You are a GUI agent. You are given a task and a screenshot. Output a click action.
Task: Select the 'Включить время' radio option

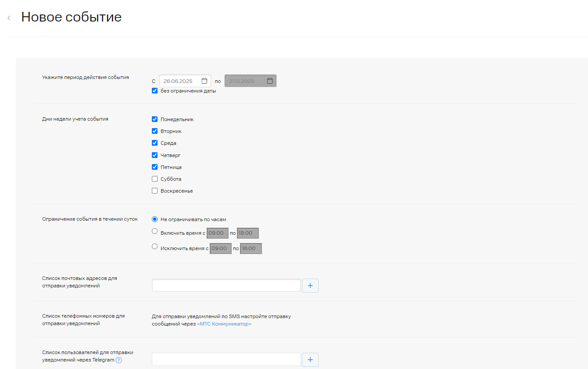click(x=154, y=231)
